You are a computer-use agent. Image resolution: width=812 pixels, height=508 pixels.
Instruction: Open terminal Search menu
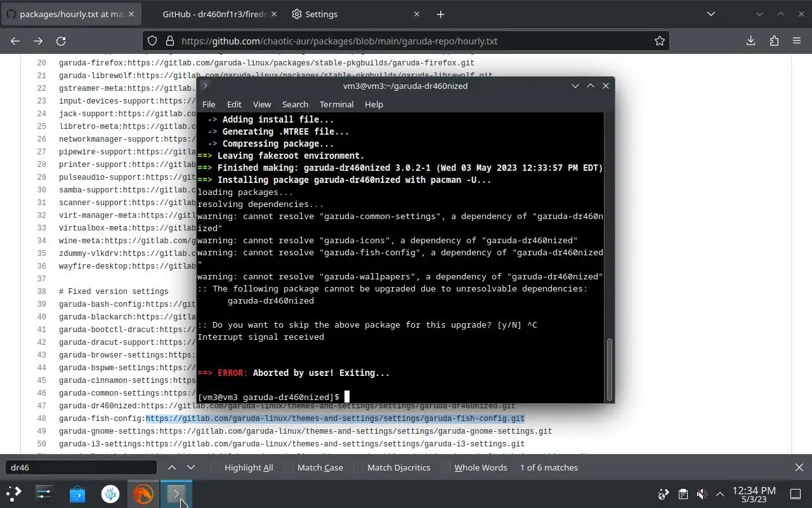tap(295, 104)
